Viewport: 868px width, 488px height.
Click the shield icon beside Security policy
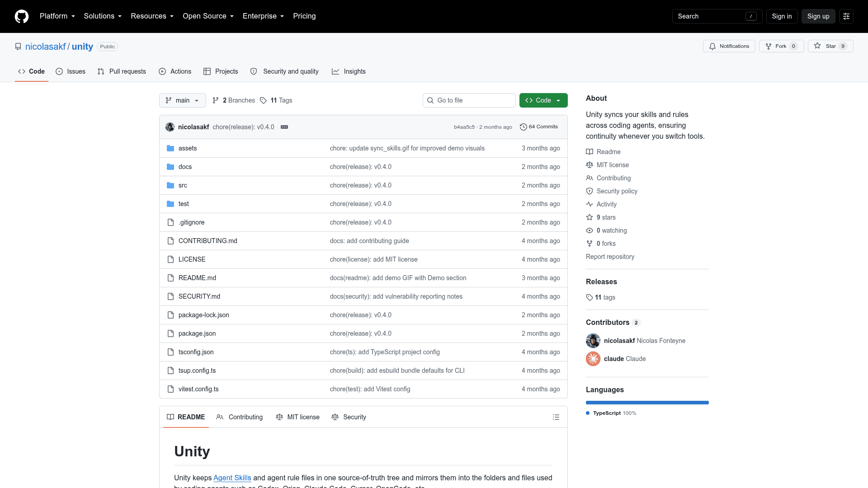(x=590, y=191)
